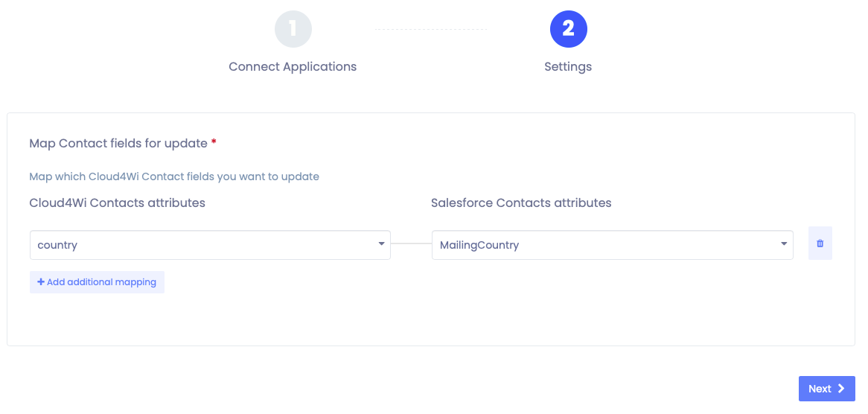Go to Connect Applications step
868x414 pixels.
click(x=293, y=66)
